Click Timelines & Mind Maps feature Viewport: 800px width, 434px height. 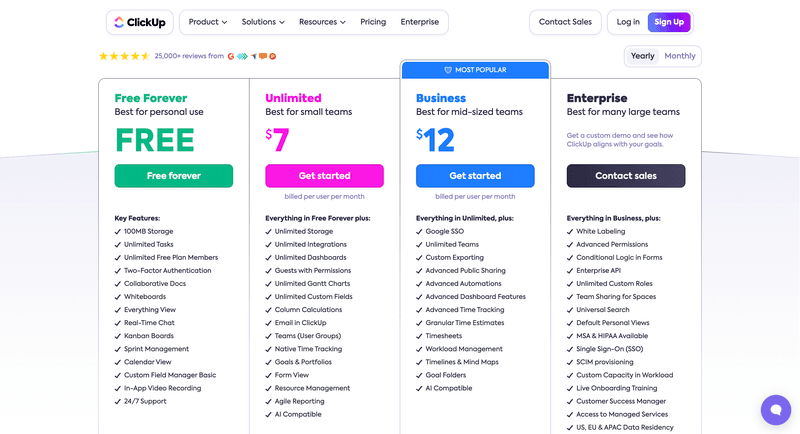coord(462,362)
